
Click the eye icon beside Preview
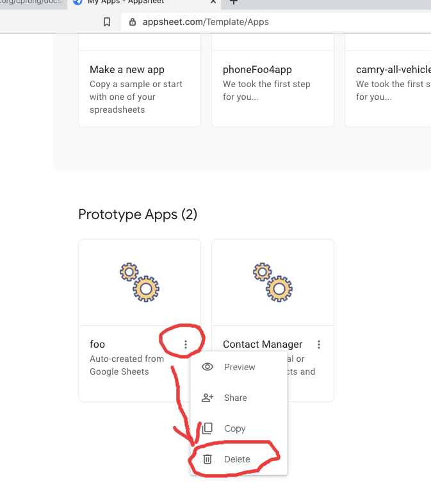207,367
